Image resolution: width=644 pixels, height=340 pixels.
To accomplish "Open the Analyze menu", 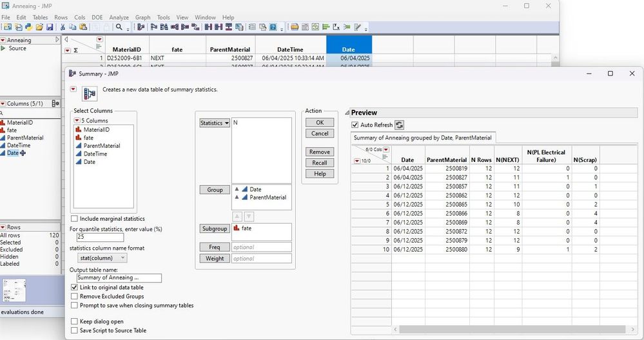I will (x=119, y=17).
